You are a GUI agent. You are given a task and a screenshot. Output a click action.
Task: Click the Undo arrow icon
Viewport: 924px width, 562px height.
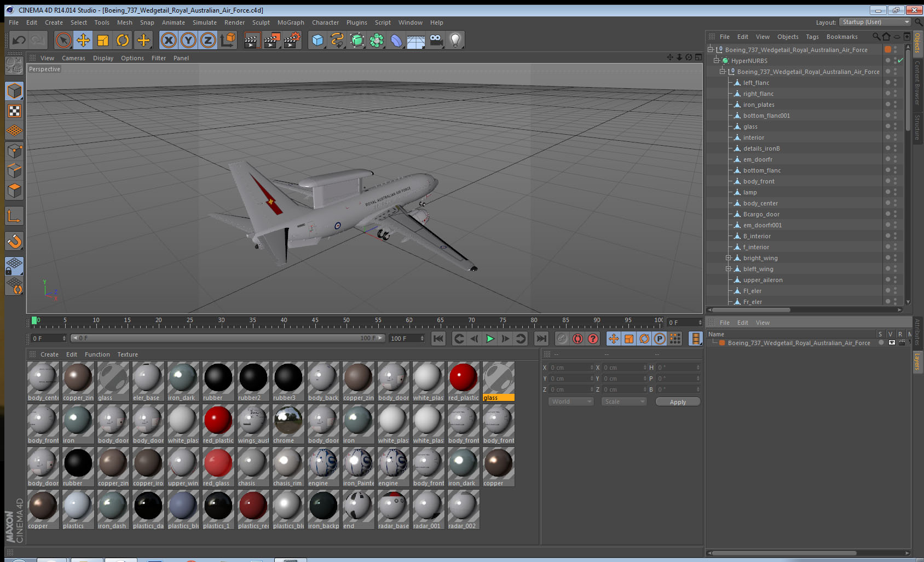[x=19, y=40]
